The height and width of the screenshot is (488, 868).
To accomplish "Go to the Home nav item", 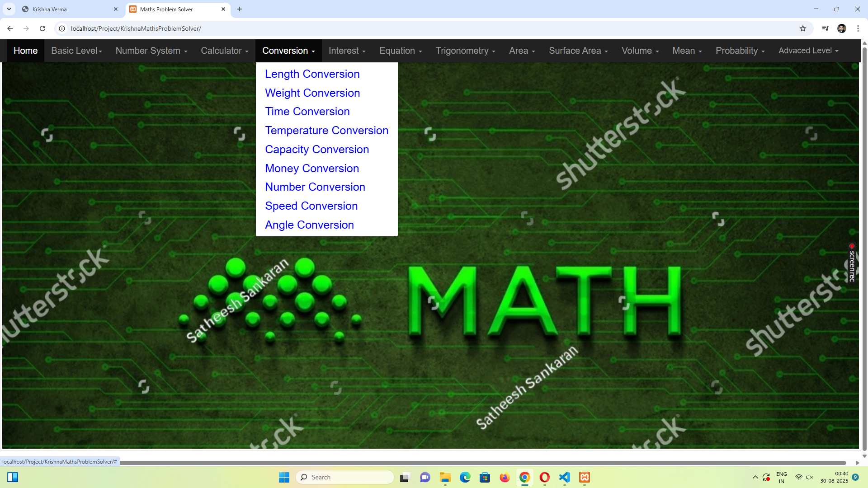I will click(25, 51).
